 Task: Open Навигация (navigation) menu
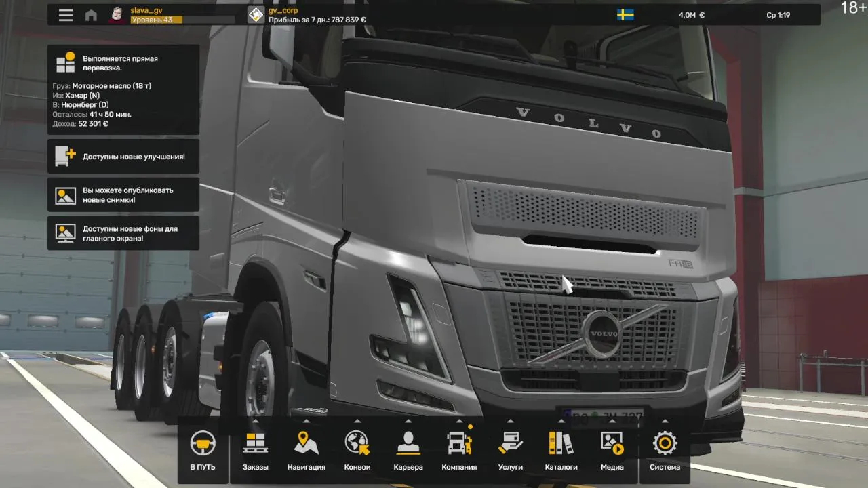coord(306,451)
